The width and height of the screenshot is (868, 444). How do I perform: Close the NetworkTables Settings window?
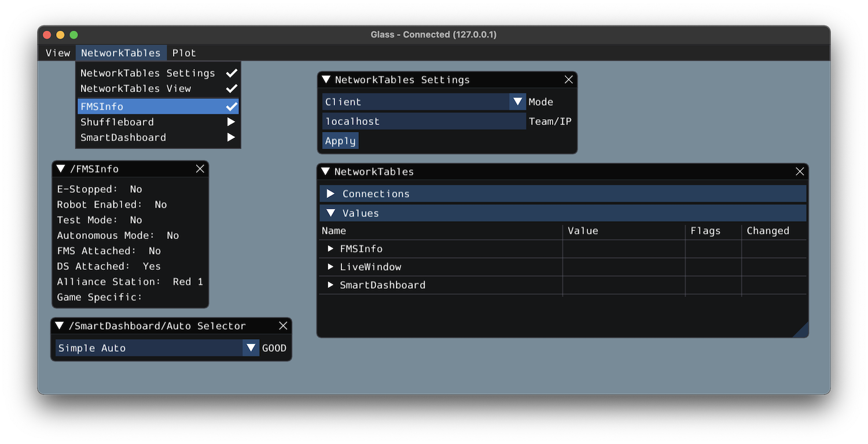click(x=569, y=80)
